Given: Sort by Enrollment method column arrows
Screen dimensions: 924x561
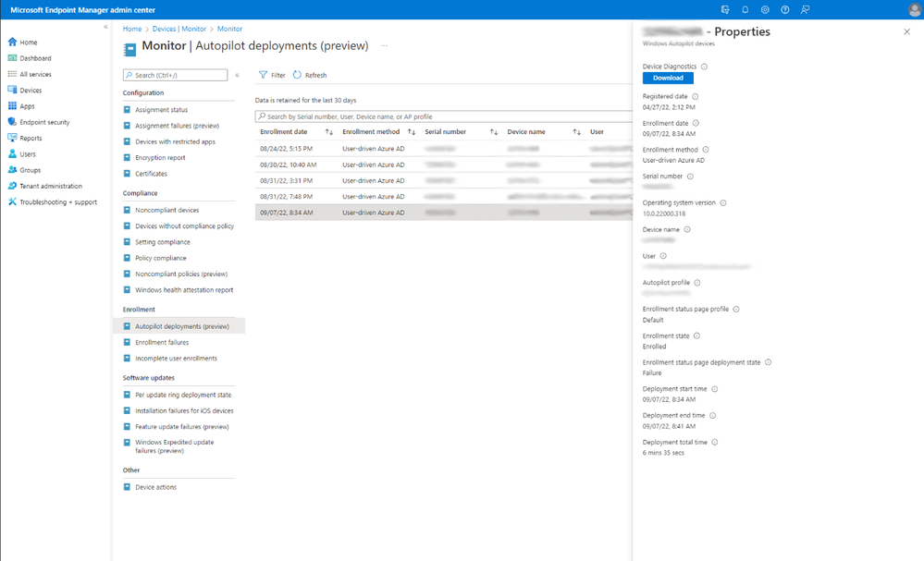Looking at the screenshot, I should tap(412, 132).
